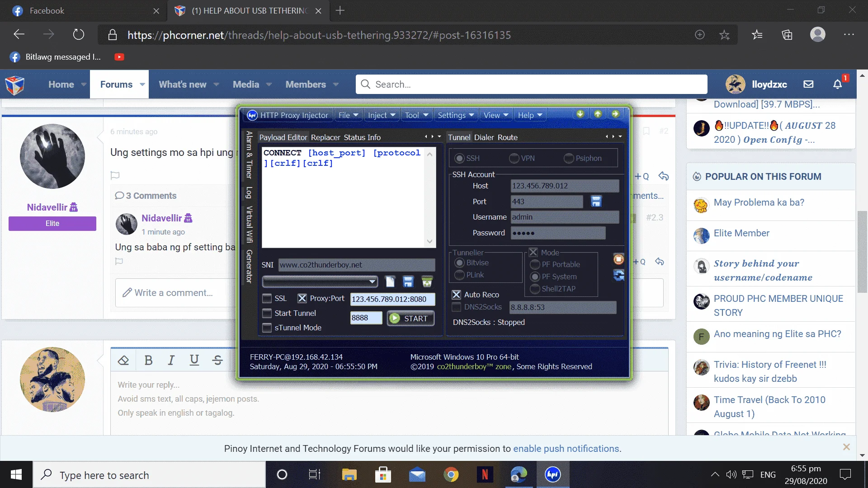Open Google Chrome from the taskbar
The width and height of the screenshot is (868, 488).
tap(451, 474)
